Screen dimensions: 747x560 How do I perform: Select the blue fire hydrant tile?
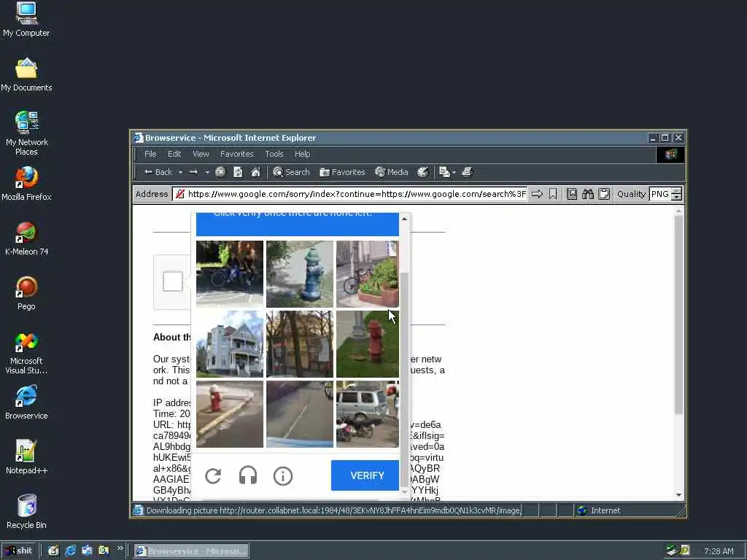point(300,274)
